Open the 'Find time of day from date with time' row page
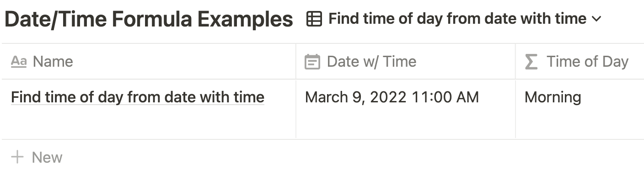 (x=138, y=97)
